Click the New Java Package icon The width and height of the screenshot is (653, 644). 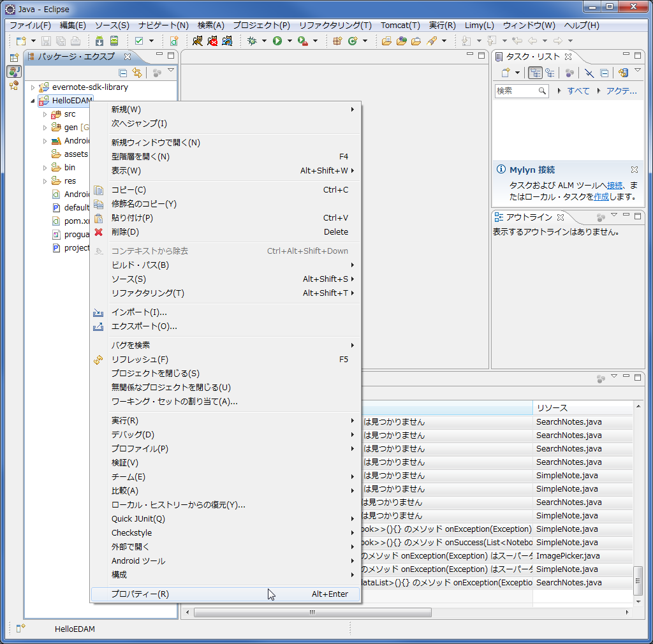(337, 41)
